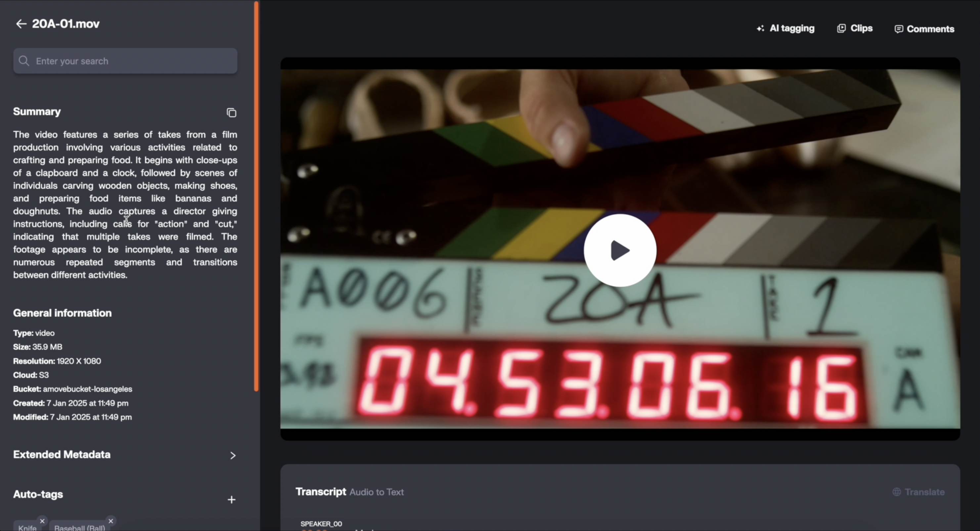Open the Clips tab label
Image resolution: width=980 pixels, height=531 pixels.
[x=861, y=28]
